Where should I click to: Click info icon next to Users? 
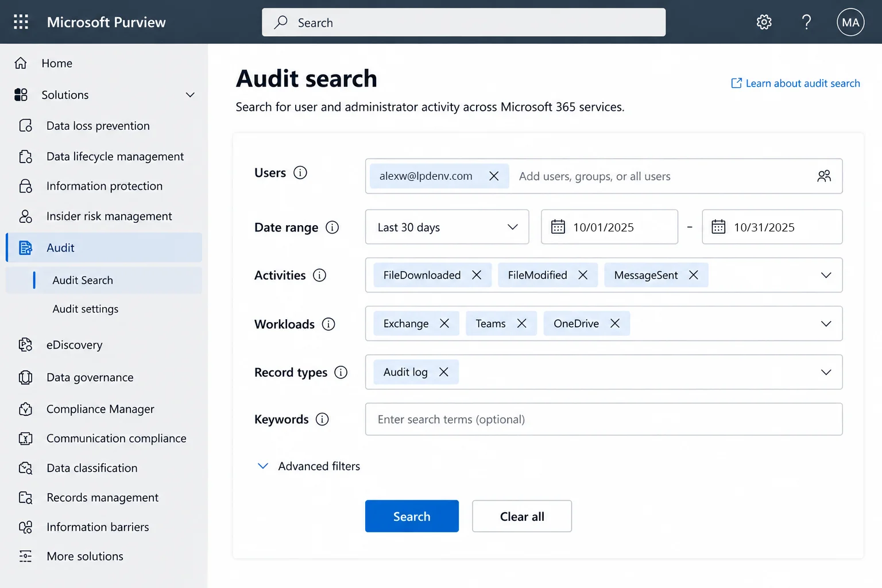(x=300, y=172)
